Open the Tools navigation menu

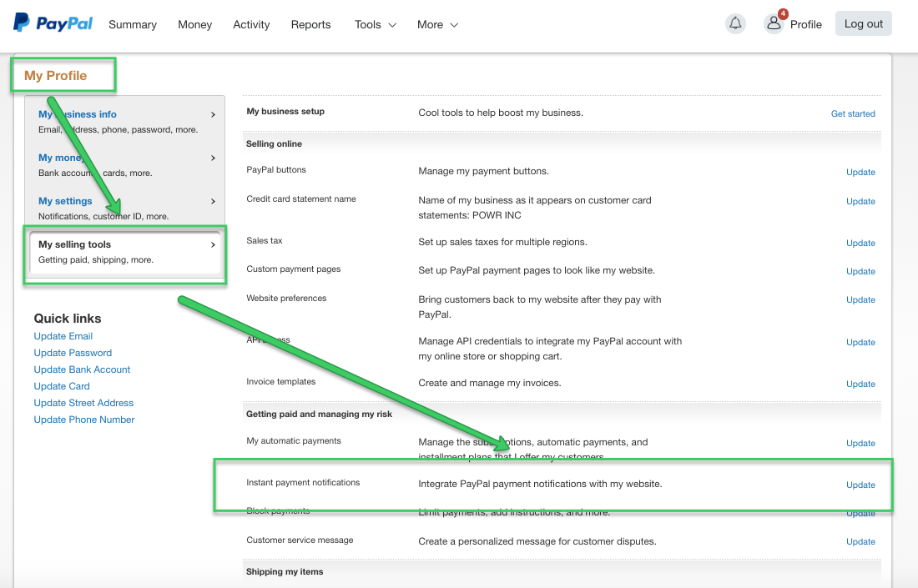click(376, 24)
